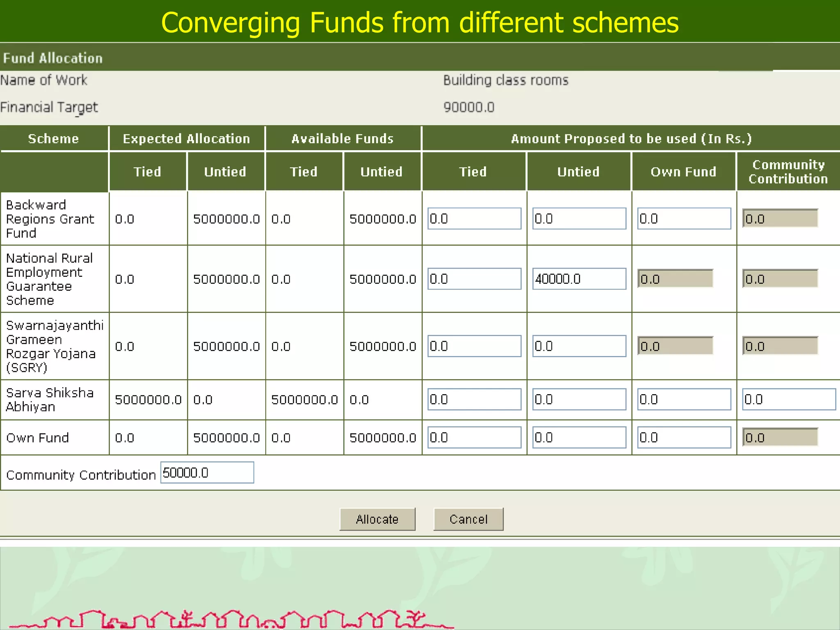Screen dimensions: 840x630
Task: Click NREGS available Untied 5000000.0 value
Action: coord(383,279)
